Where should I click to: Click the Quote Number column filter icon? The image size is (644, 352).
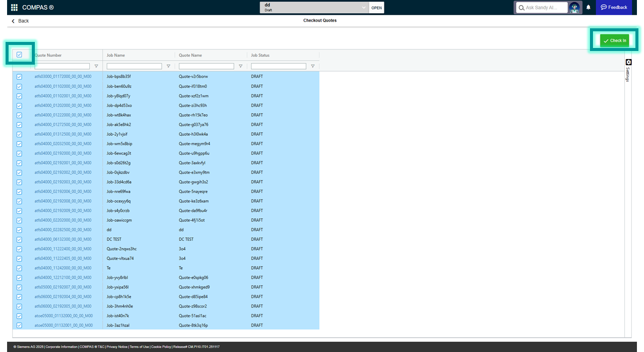(96, 66)
